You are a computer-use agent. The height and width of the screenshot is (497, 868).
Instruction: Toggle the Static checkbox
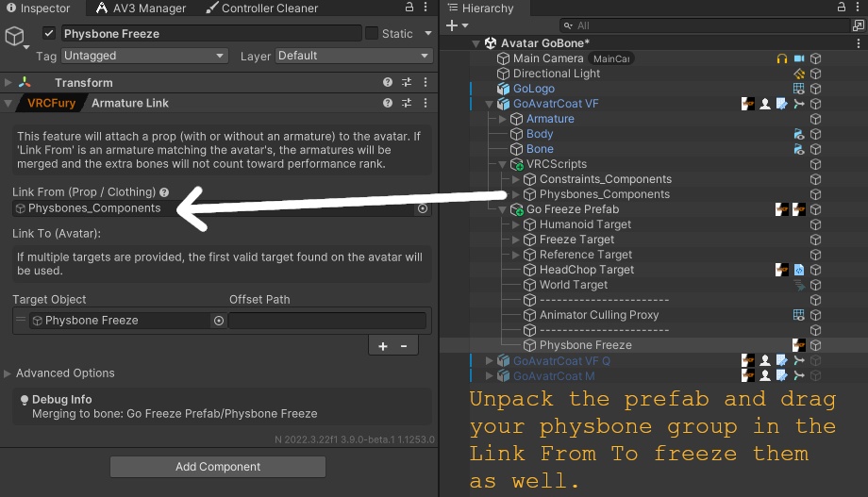pos(372,33)
